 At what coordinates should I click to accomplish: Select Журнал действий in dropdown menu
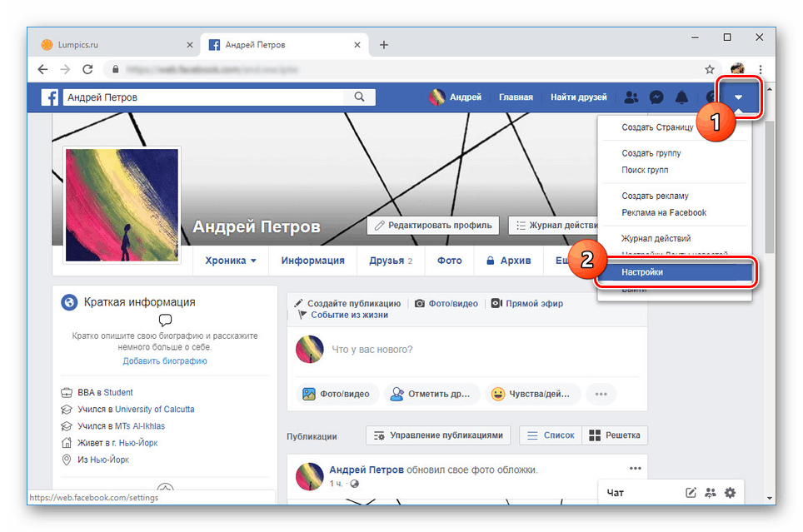tap(656, 239)
